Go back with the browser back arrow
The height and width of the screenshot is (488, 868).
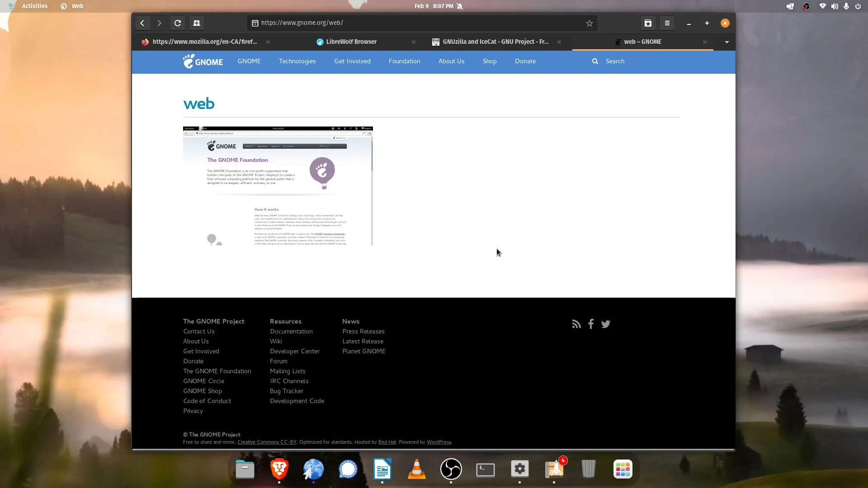point(142,23)
